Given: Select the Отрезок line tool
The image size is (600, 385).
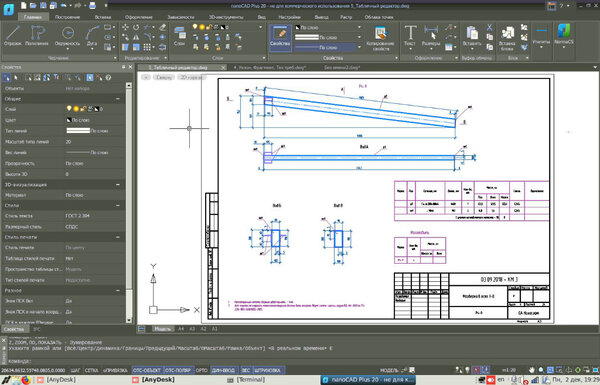Looking at the screenshot, I should coord(13,36).
